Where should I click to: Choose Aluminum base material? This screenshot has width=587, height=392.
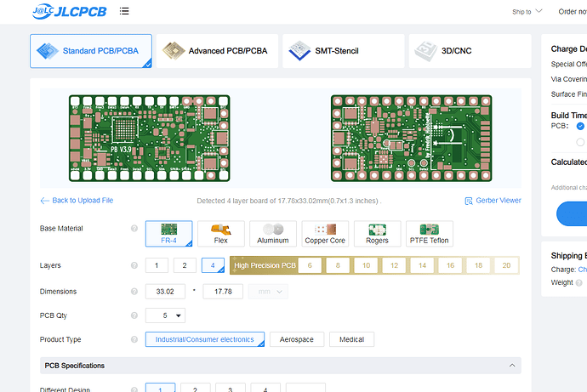(x=273, y=234)
